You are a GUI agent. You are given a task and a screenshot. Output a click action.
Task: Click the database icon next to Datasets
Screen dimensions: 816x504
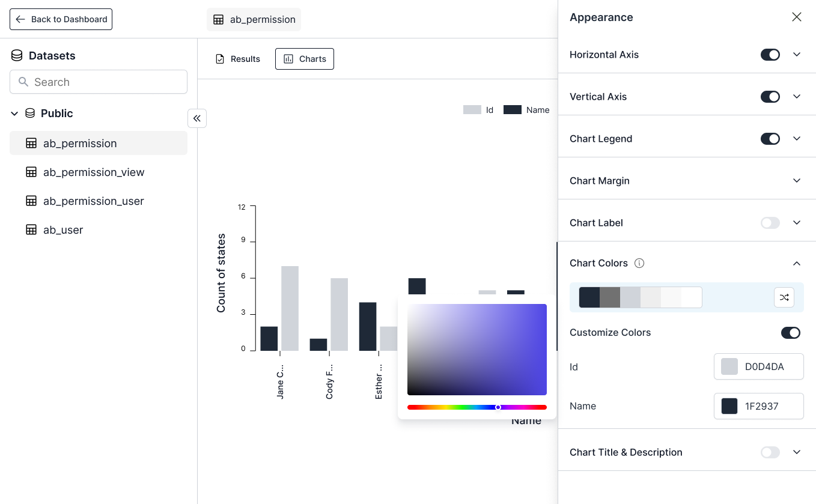[16, 55]
